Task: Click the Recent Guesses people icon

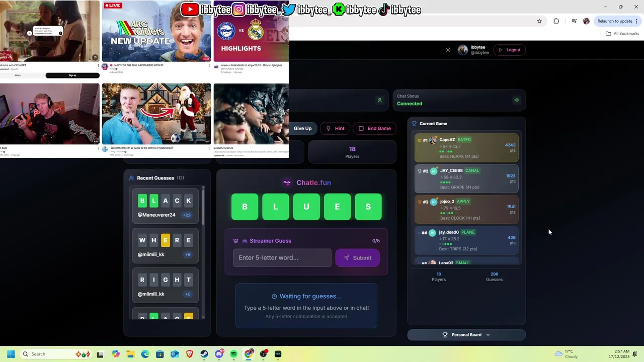Action: pos(132,178)
